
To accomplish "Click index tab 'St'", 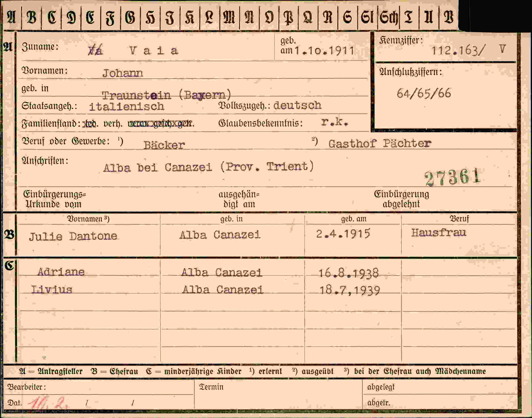I will [367, 17].
